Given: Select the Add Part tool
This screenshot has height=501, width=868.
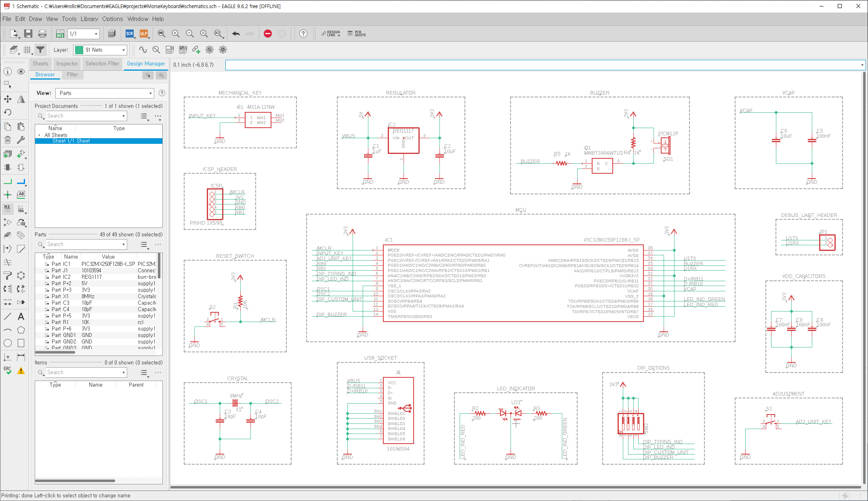Looking at the screenshot, I should 21,154.
